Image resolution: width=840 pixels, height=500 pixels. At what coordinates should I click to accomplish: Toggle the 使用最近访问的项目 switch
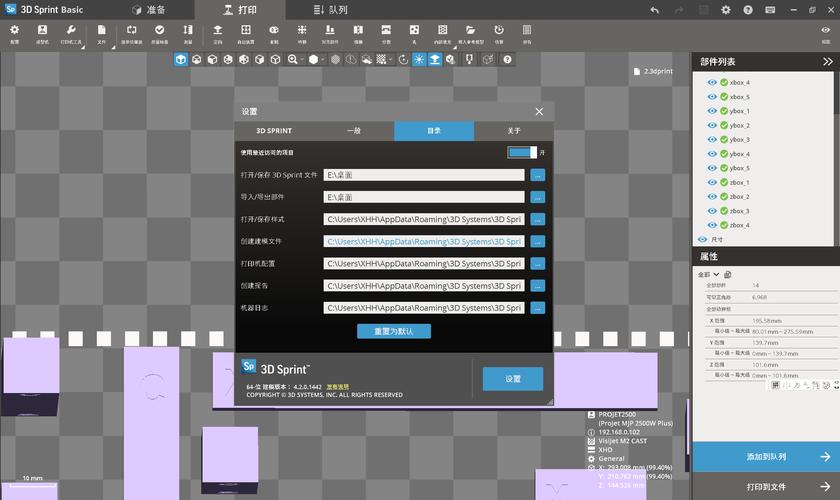(x=522, y=153)
